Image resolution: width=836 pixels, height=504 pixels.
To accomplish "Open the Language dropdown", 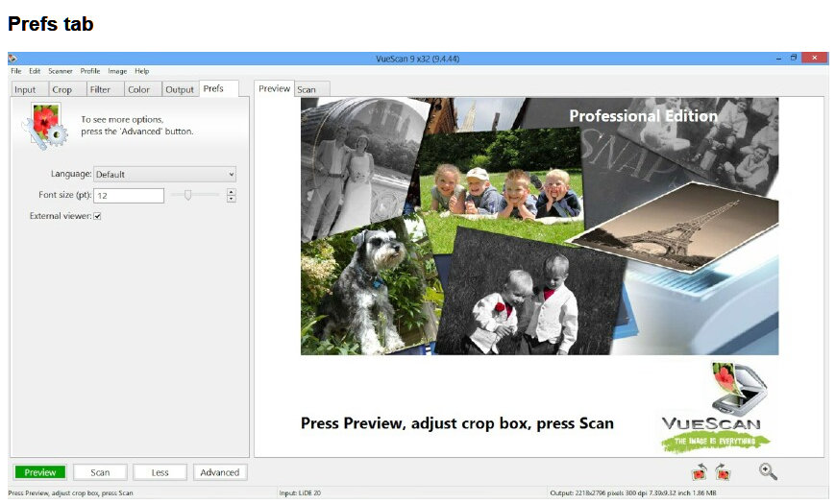I will coord(164,174).
